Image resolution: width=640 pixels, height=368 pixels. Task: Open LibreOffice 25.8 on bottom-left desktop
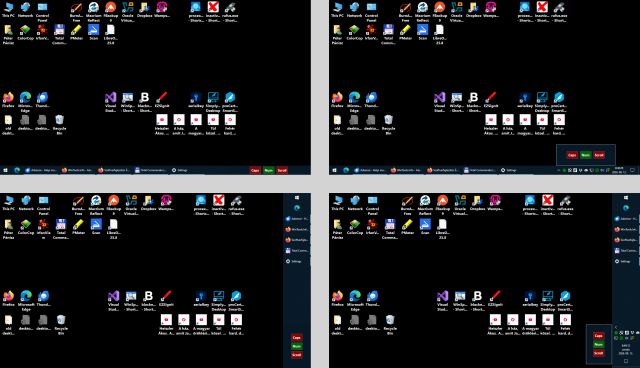113,228
